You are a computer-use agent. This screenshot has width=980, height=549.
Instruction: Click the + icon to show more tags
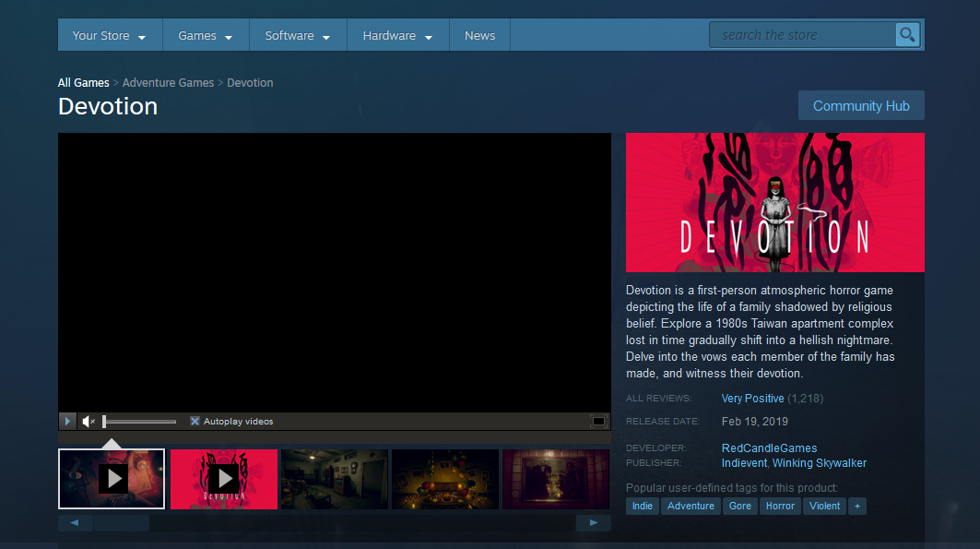[x=856, y=506]
